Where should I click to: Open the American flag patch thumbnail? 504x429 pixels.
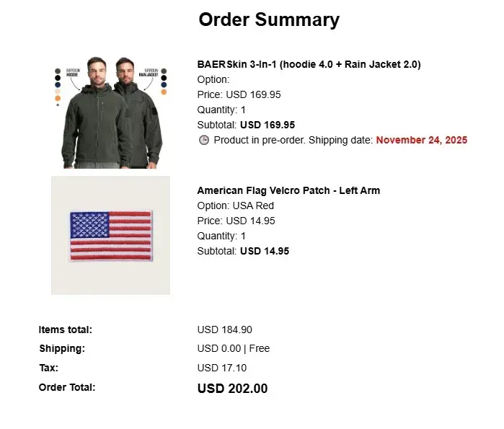110,235
